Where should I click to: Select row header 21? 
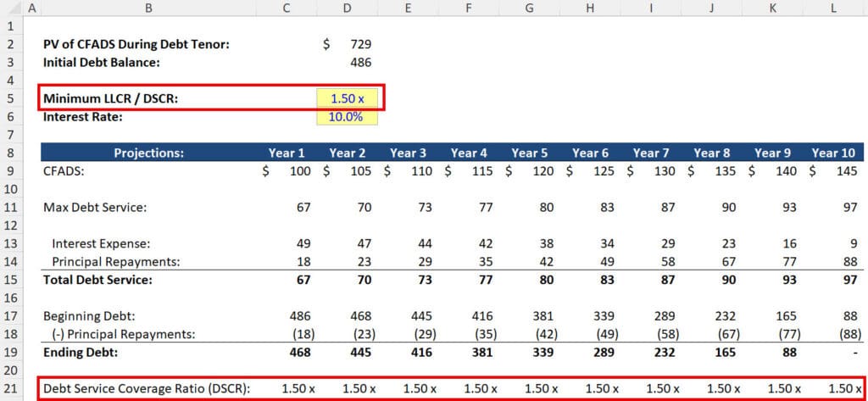point(12,388)
